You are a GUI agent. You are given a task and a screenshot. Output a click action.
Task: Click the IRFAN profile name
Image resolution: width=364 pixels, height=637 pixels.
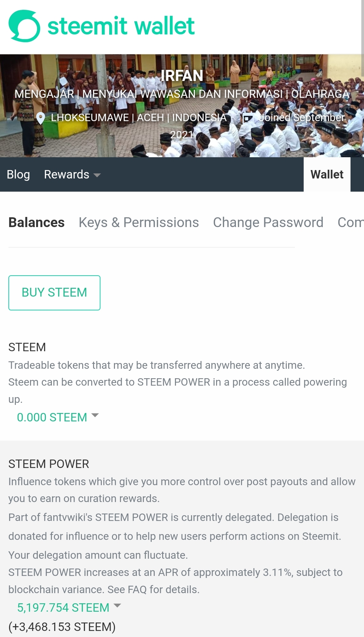(182, 76)
